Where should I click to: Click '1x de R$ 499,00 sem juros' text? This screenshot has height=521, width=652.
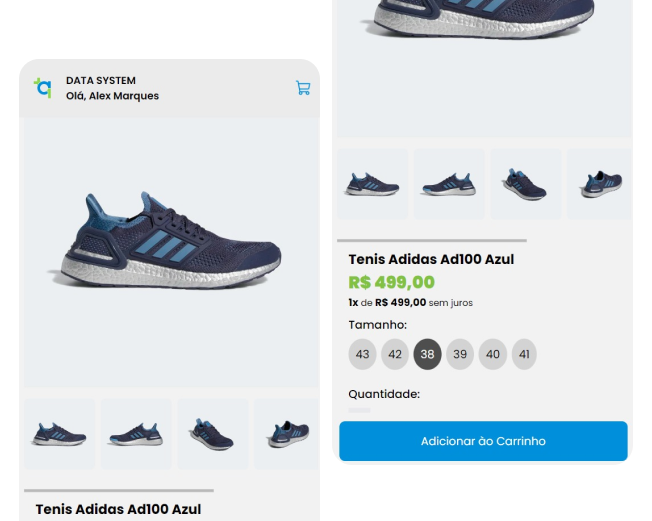410,303
